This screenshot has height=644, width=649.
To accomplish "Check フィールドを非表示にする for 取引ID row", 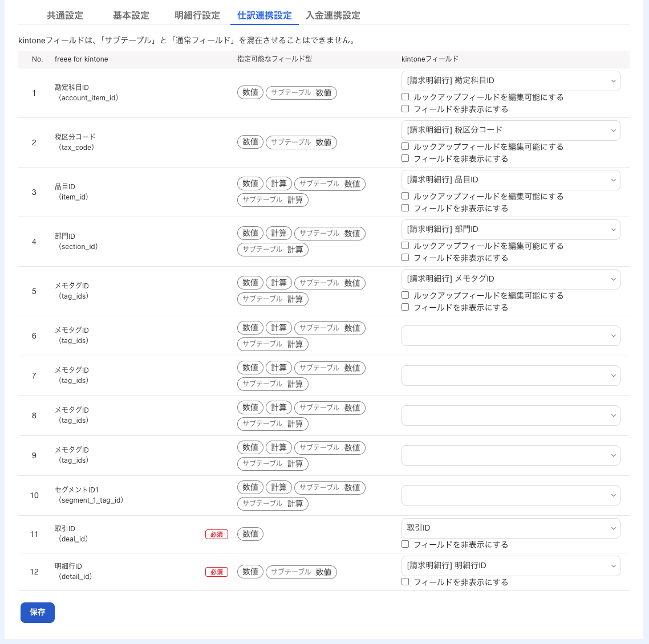I will (405, 544).
